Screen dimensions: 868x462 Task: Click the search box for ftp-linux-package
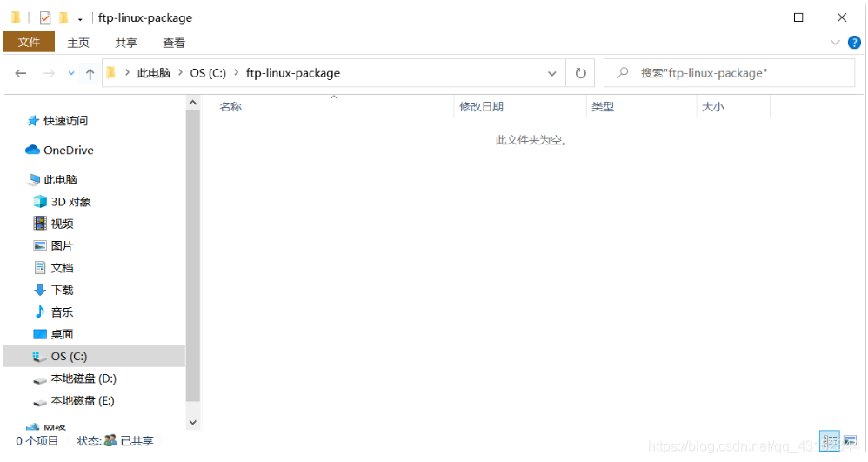(x=729, y=73)
